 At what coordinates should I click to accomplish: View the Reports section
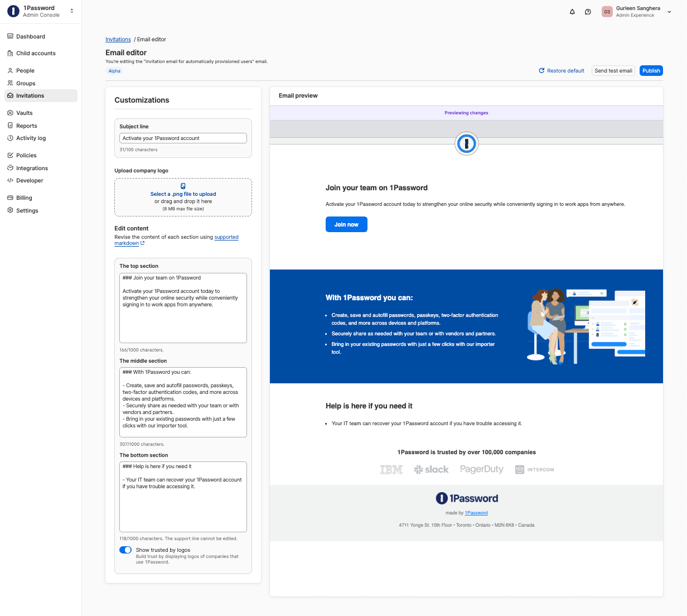[26, 126]
